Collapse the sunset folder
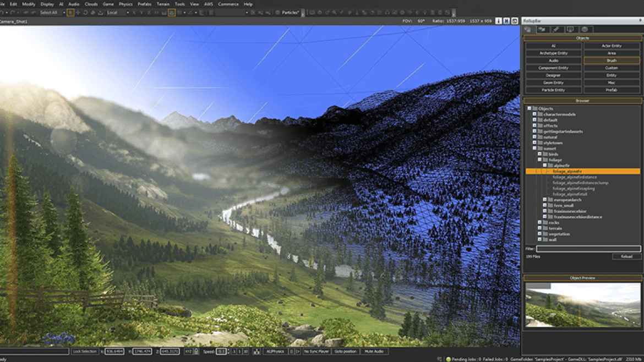The width and height of the screenshot is (644, 362). point(534,148)
